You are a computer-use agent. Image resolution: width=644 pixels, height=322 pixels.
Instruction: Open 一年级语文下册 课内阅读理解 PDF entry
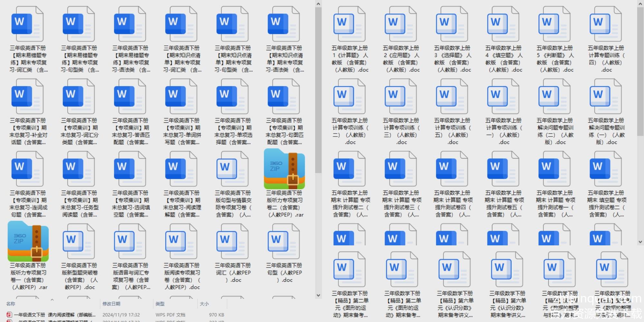55,315
